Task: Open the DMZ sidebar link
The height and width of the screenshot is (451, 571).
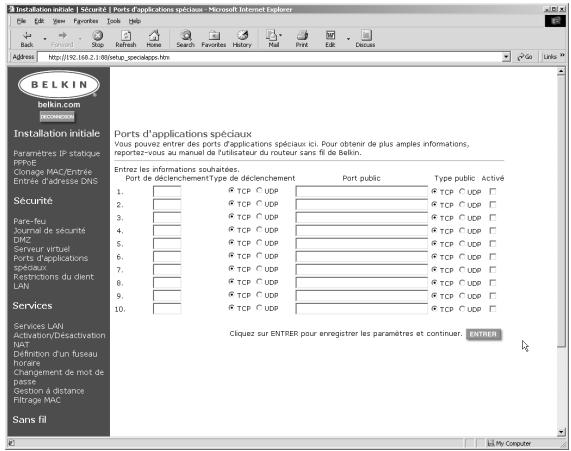Action: point(22,240)
